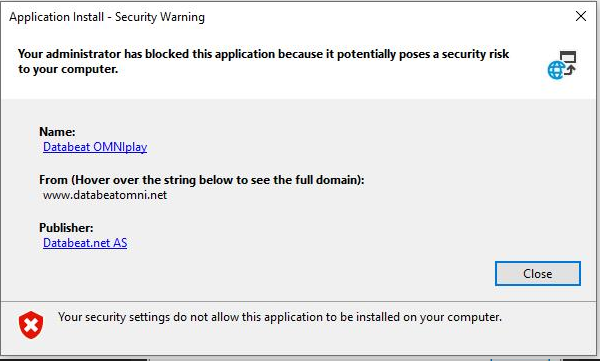Click the Application Install title bar text

[x=107, y=17]
